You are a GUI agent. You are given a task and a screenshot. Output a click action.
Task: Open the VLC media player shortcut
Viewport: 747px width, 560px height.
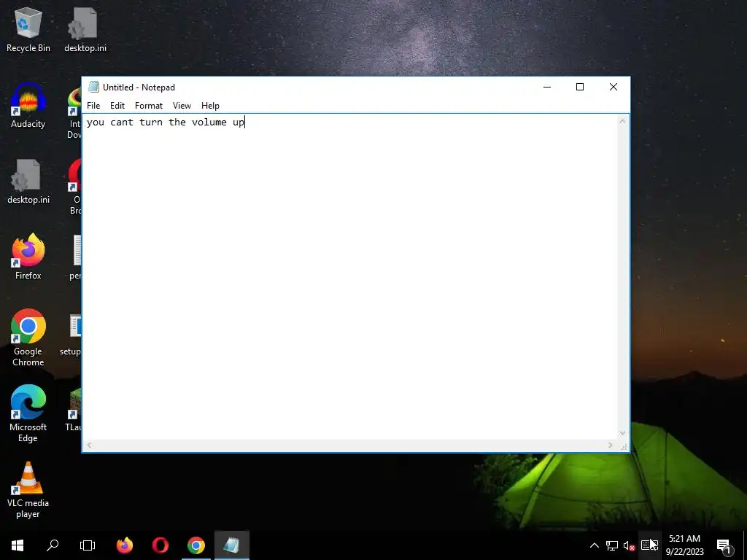28,490
